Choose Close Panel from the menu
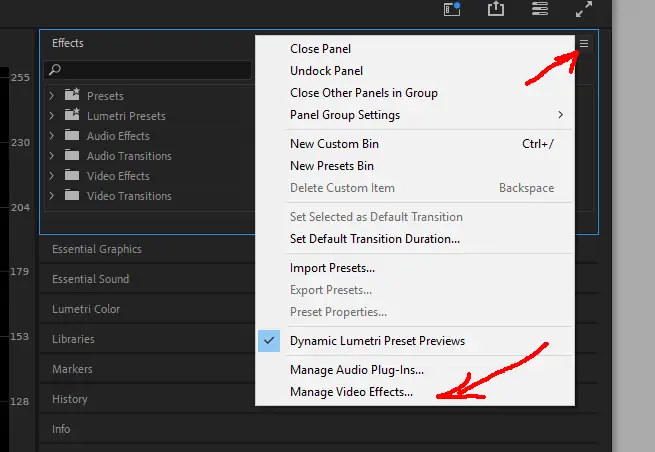The width and height of the screenshot is (655, 452). 415,49
